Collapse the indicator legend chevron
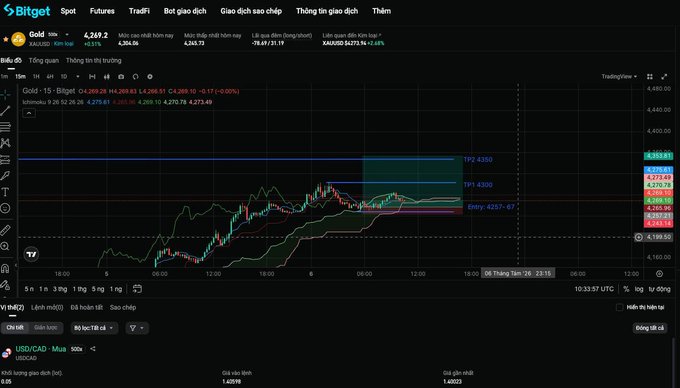The image size is (680, 388). 29,113
